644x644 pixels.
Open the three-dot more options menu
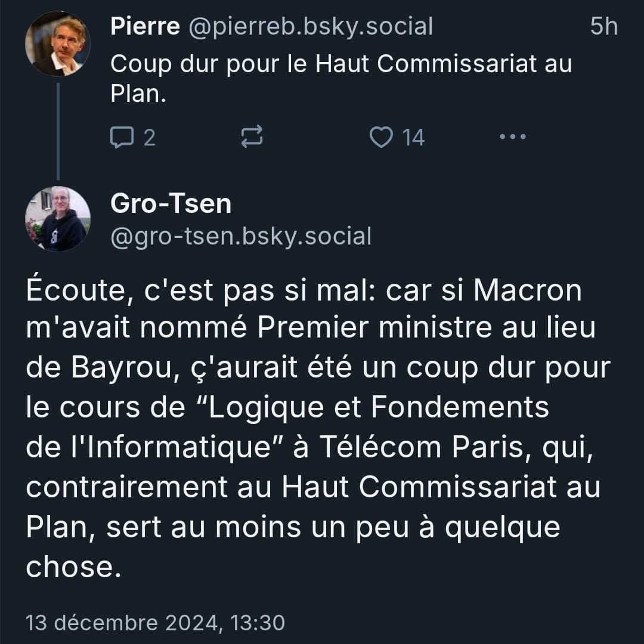point(512,138)
